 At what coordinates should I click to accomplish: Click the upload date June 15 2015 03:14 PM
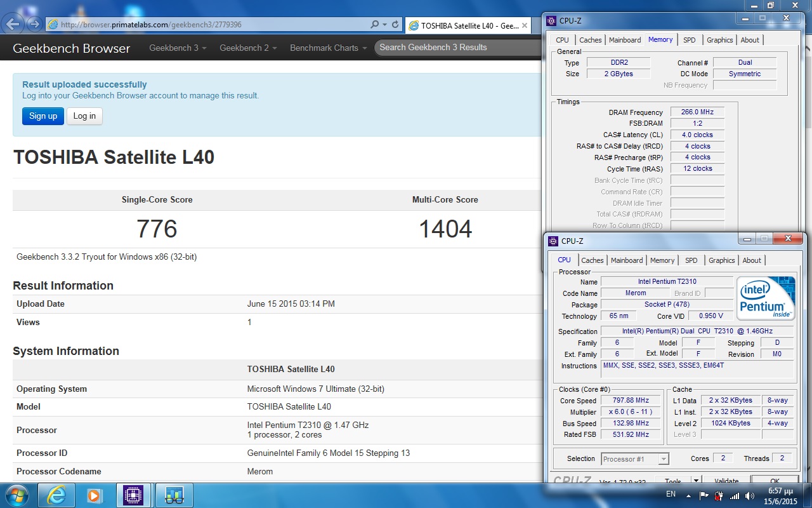click(x=291, y=304)
